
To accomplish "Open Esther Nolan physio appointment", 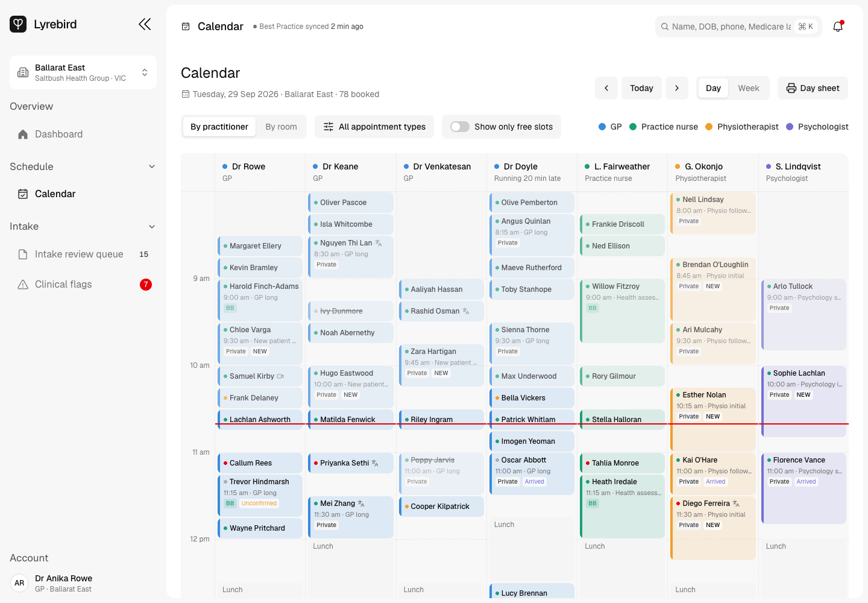I will 712,420.
